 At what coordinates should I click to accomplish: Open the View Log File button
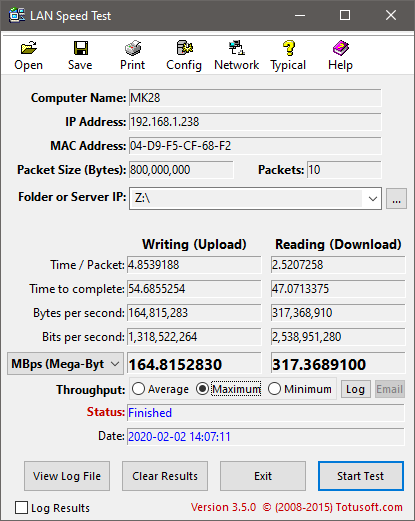tap(67, 476)
